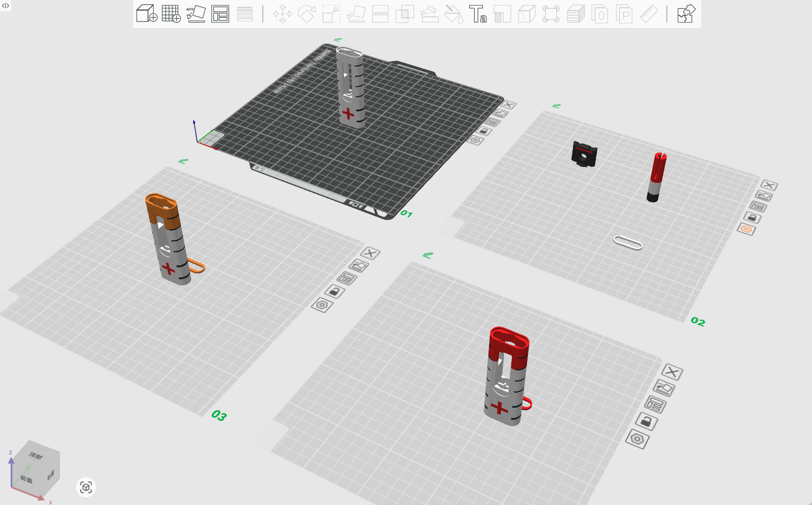Screen dimensions: 812x505
Task: Collapse sidebar using top-left arrows icon
Action: 6,6
